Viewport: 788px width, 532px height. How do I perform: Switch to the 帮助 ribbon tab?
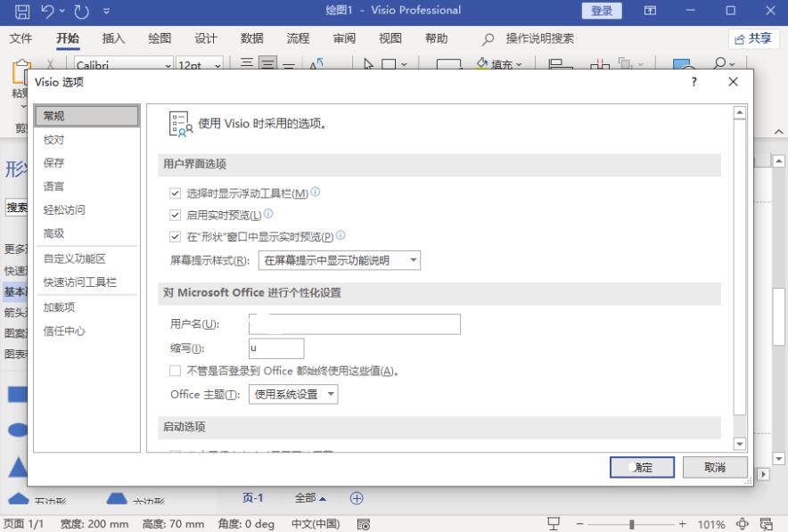(x=436, y=38)
